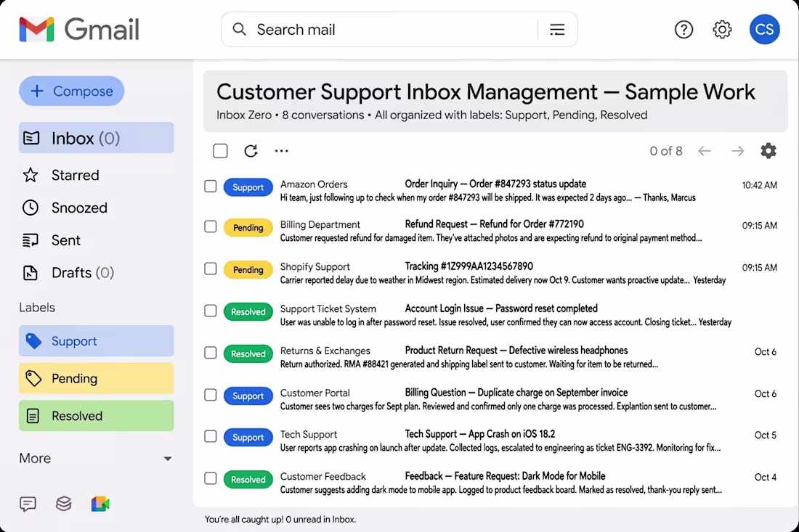
Task: Open the Inbox folder
Action: pos(97,138)
